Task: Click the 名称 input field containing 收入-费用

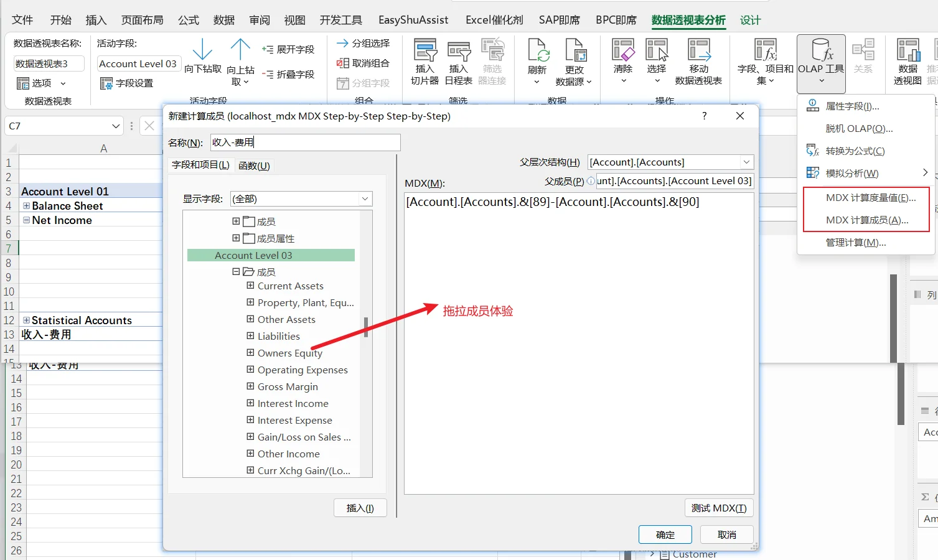Action: point(305,142)
